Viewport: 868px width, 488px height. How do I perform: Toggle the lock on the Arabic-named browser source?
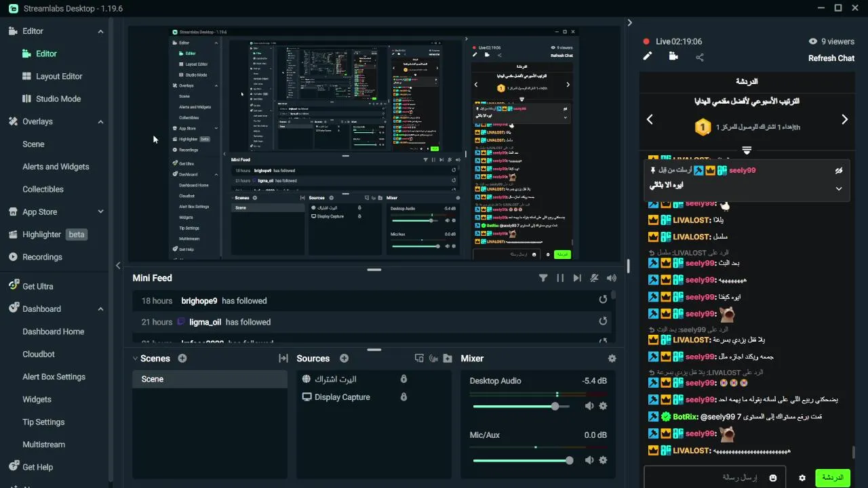tap(403, 379)
